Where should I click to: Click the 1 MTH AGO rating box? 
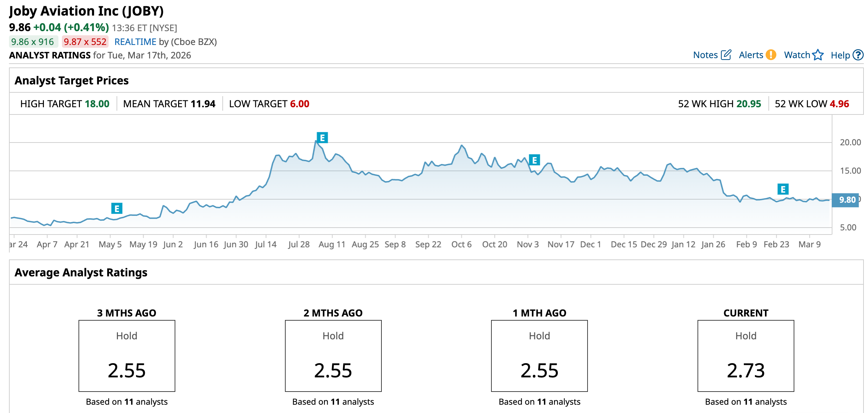pyautogui.click(x=539, y=356)
